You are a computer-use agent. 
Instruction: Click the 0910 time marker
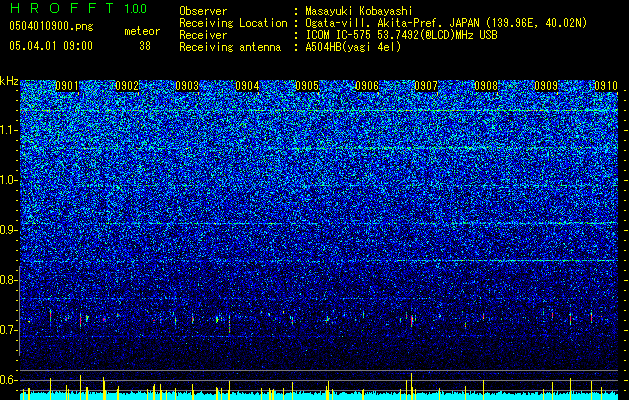[x=606, y=86]
